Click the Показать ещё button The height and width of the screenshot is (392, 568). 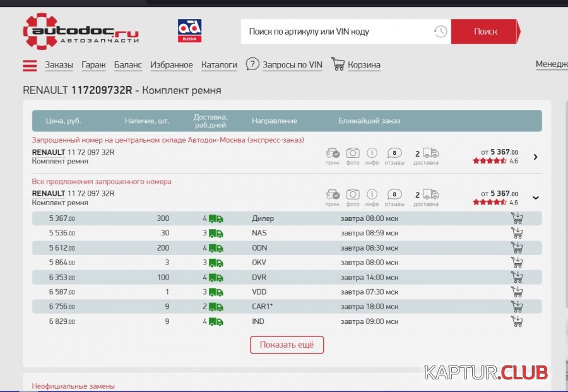[287, 345]
